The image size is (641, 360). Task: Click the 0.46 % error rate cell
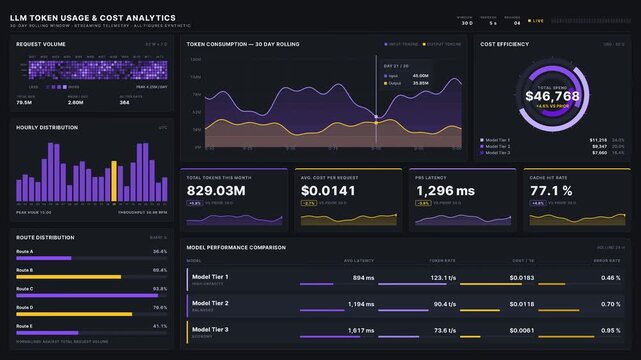(x=611, y=278)
